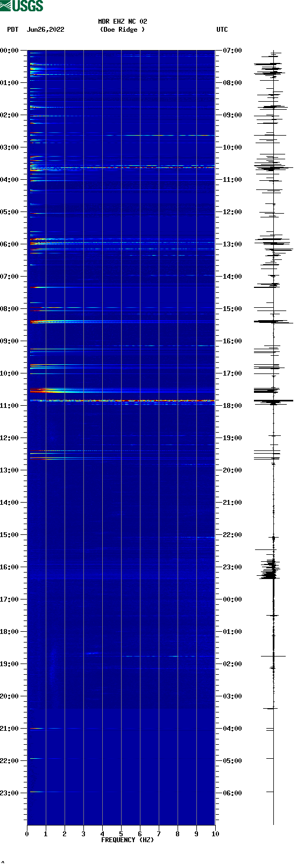Click the seismogram burst near 23:00 UTC
The width and height of the screenshot is (297, 868).
pos(270,568)
